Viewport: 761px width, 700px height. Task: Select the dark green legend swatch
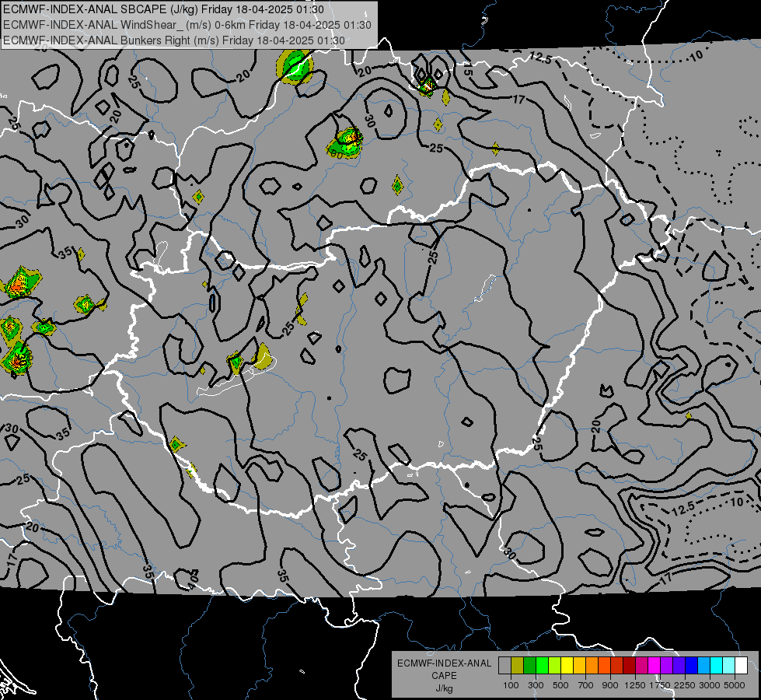click(529, 666)
